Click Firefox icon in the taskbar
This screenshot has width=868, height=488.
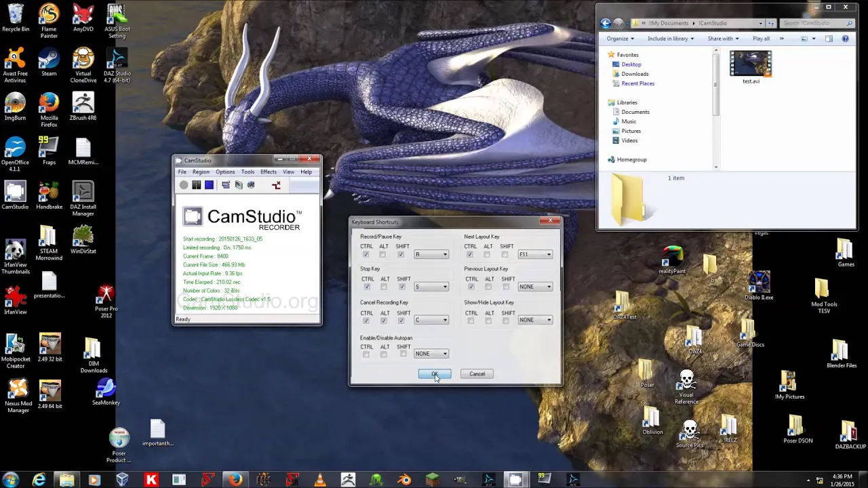[235, 480]
